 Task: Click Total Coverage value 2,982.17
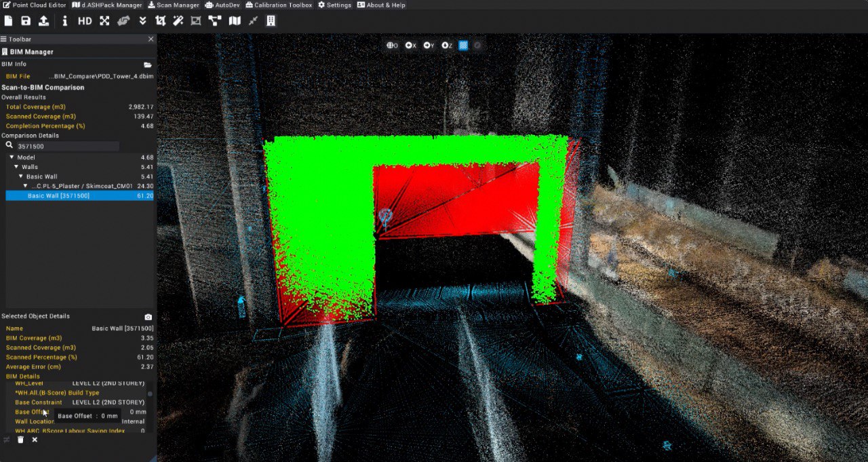point(141,107)
